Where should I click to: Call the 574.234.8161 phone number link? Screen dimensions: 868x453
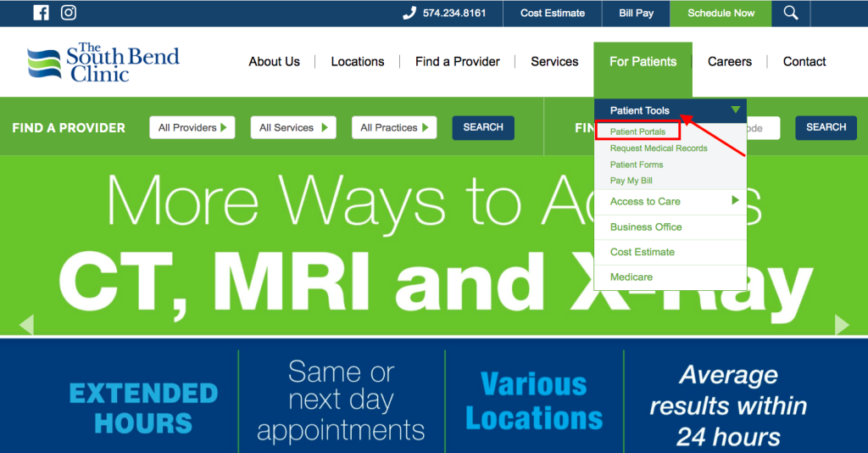[x=454, y=14]
